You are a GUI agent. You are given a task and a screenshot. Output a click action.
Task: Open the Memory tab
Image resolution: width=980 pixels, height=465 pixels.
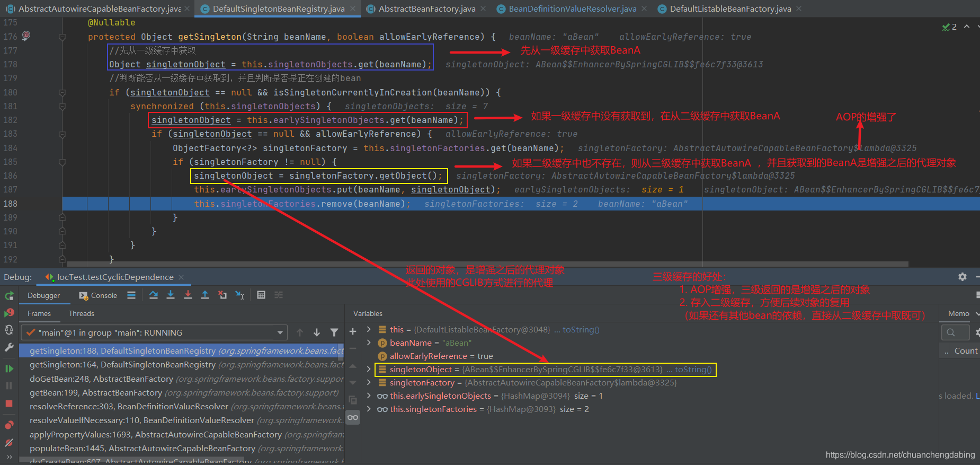[x=959, y=313]
